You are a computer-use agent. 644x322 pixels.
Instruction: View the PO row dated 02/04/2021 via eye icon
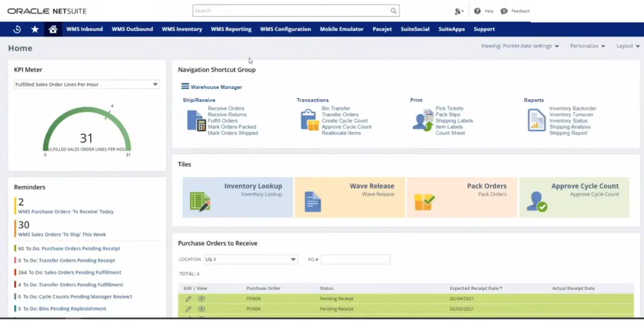coord(202,299)
